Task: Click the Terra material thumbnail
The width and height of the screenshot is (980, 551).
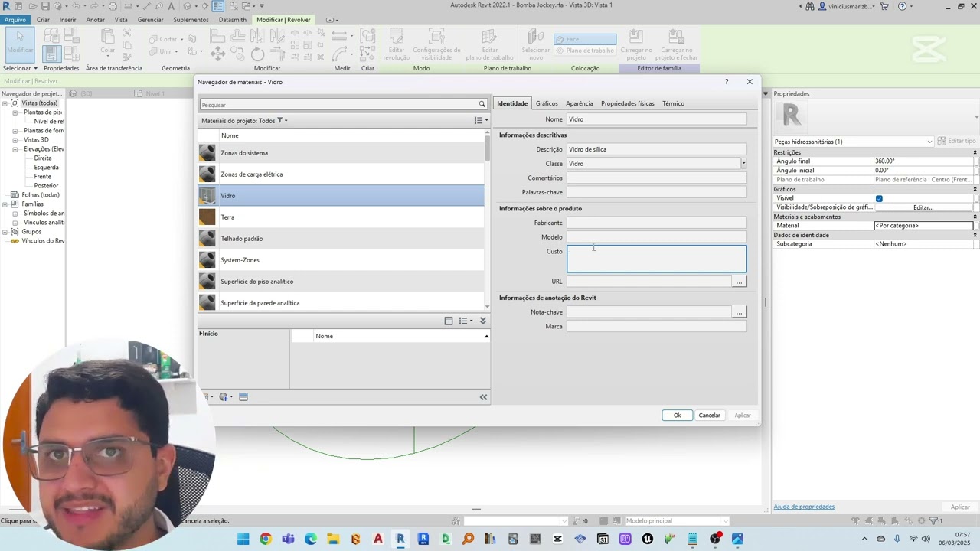Action: click(207, 217)
